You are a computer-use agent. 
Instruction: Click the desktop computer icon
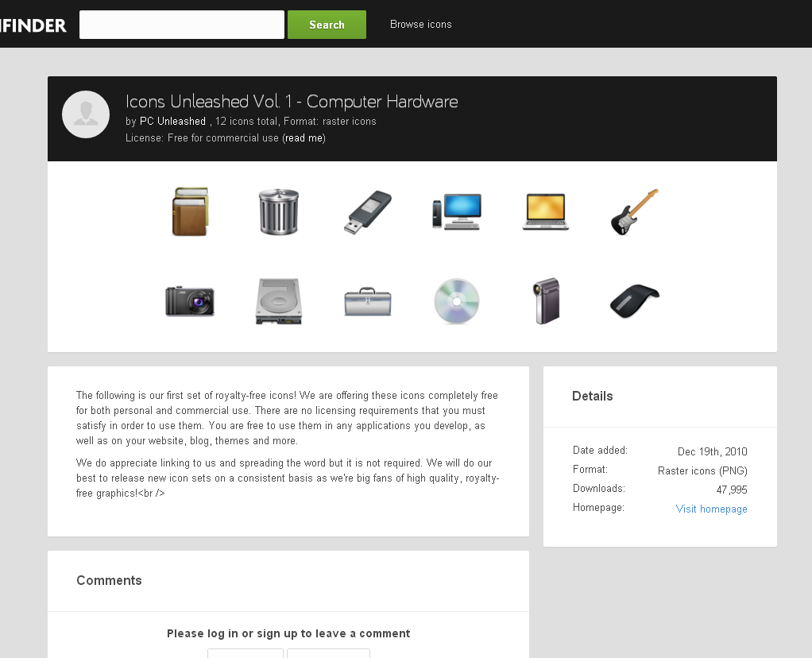click(x=457, y=212)
